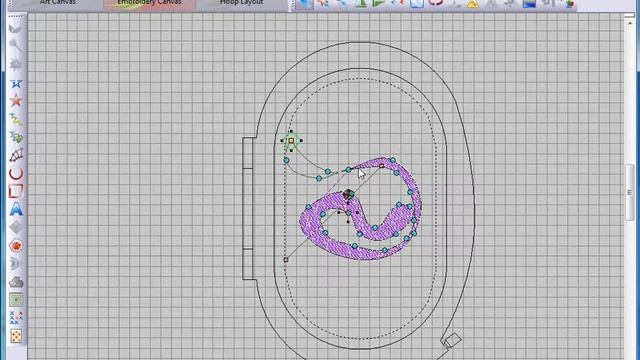Screen dimensions: 640x360
Task: Click the vertical scrollbar thumb
Action: point(629,192)
